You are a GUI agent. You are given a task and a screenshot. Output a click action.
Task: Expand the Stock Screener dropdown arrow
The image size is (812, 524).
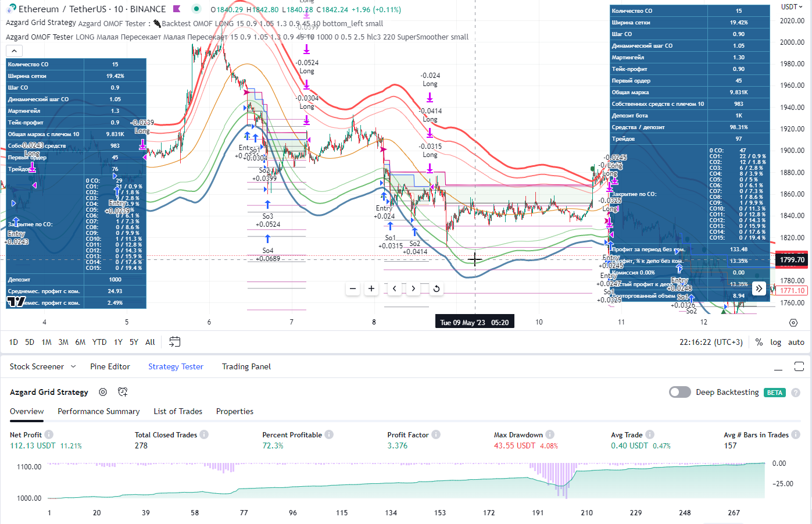73,366
